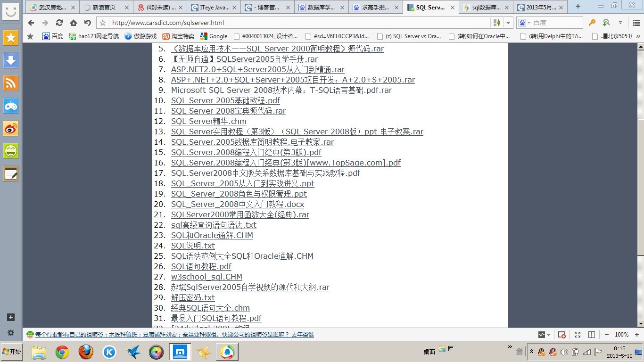Open the Baidu search engine selector
This screenshot has height=362, width=644.
(524, 23)
